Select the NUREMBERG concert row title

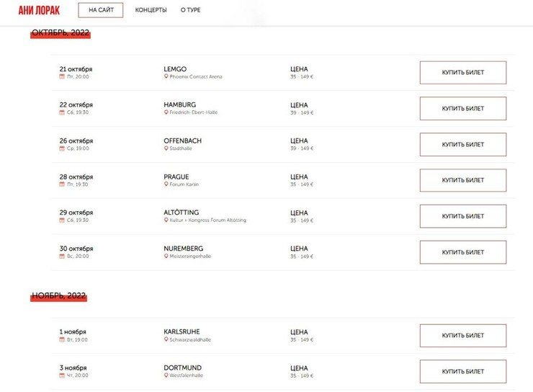pyautogui.click(x=183, y=249)
